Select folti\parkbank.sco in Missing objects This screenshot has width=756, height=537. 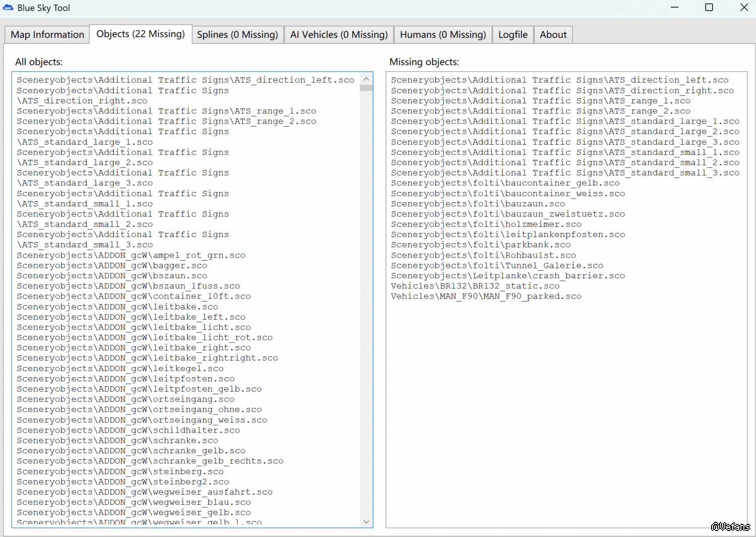click(x=480, y=245)
